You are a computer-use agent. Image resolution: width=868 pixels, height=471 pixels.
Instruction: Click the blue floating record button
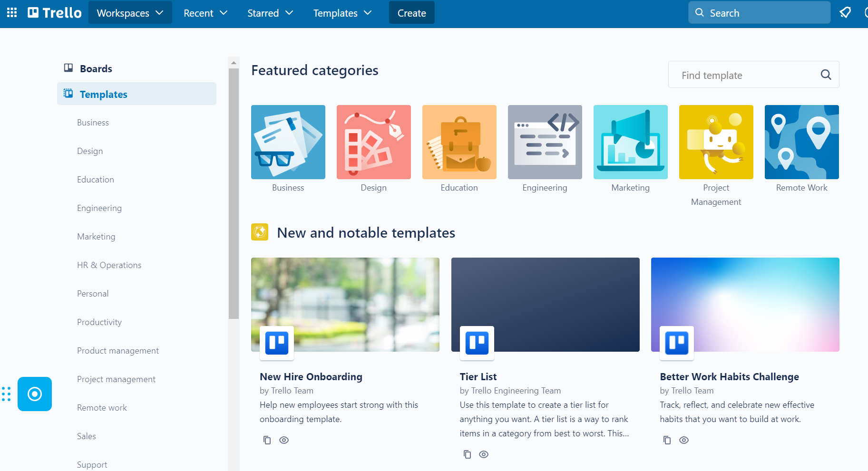[x=35, y=394]
